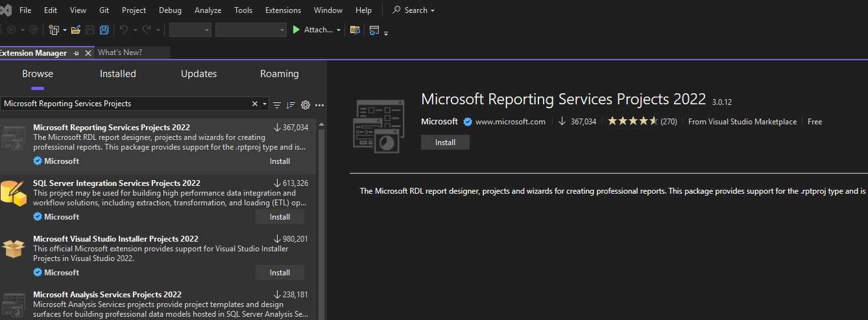
Task: Click the Save icon in toolbar
Action: [90, 30]
